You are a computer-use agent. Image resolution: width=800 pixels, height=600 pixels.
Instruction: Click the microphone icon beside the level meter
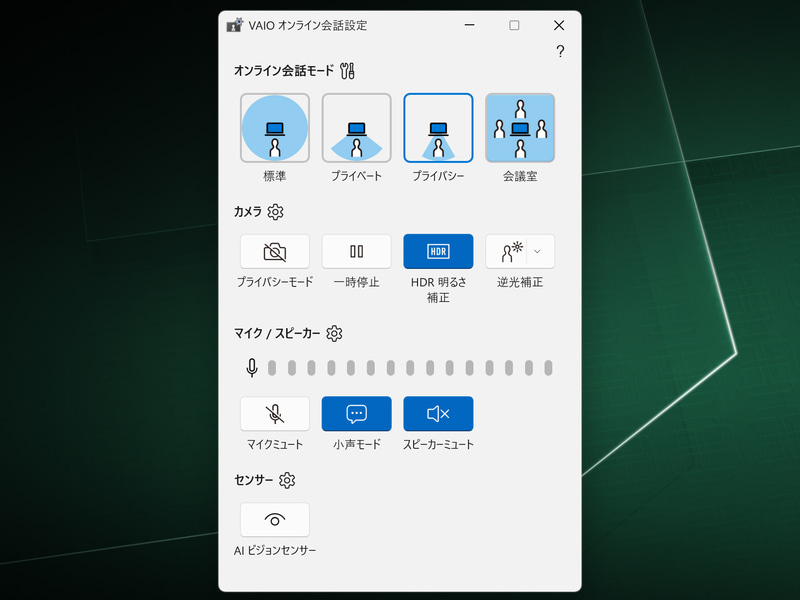(x=252, y=368)
